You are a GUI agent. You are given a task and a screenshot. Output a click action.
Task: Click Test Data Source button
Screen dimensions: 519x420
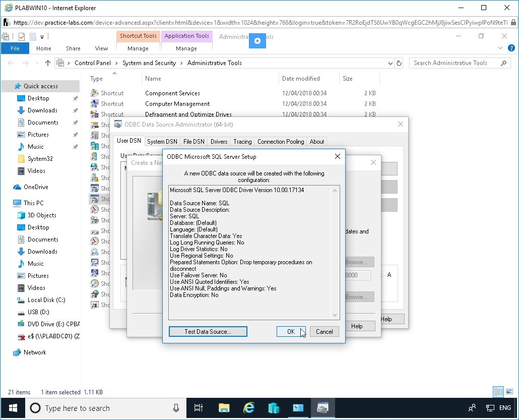(x=208, y=332)
